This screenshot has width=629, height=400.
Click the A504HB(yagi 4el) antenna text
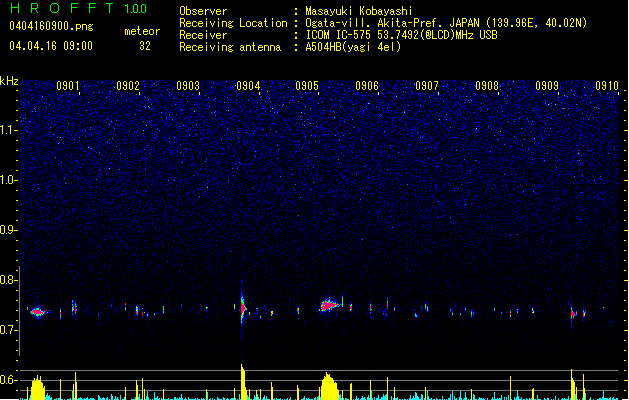pyautogui.click(x=353, y=47)
